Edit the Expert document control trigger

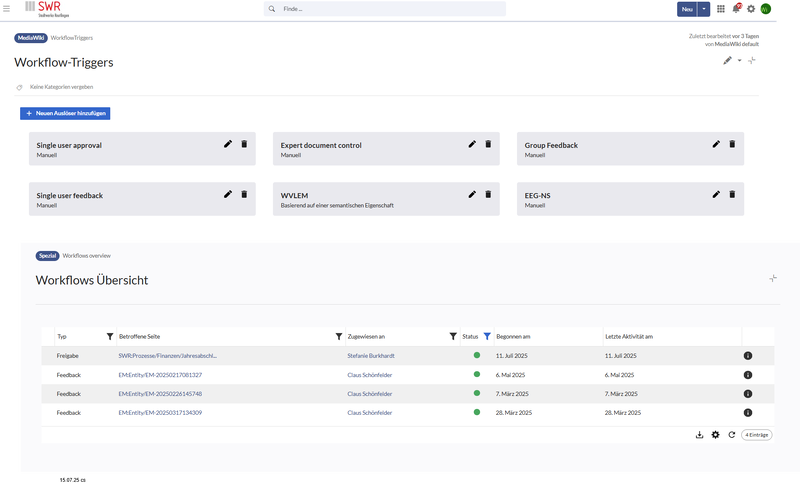pyautogui.click(x=472, y=144)
